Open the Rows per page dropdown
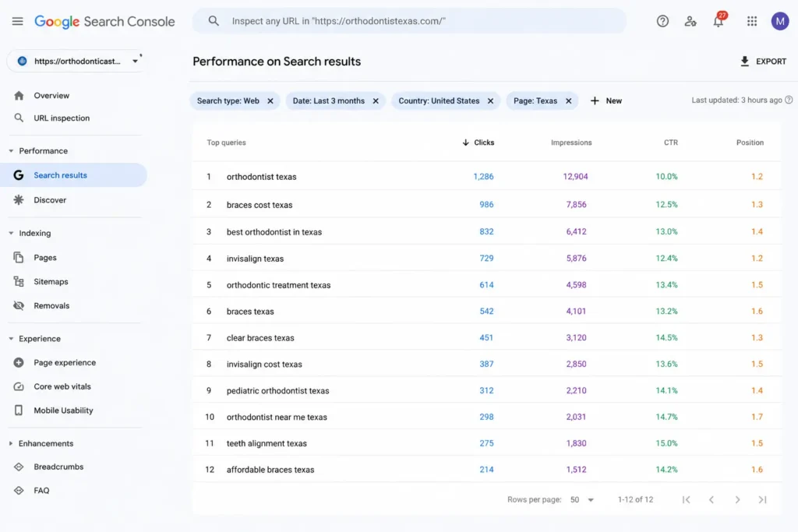Viewport: 798px width, 532px height. click(581, 499)
